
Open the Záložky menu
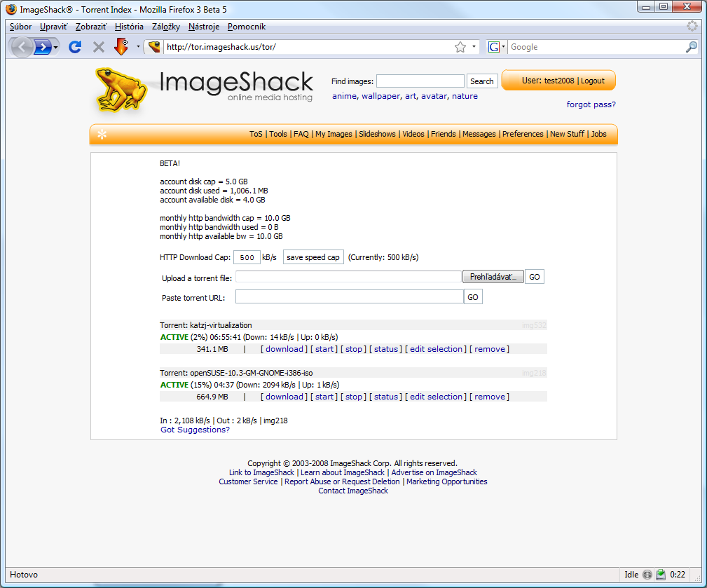click(x=166, y=27)
